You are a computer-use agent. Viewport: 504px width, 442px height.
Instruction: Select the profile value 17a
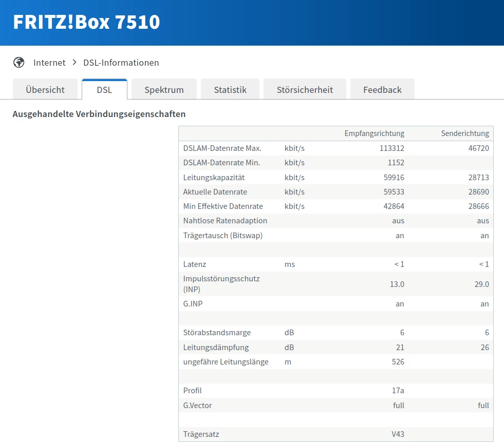coord(398,391)
